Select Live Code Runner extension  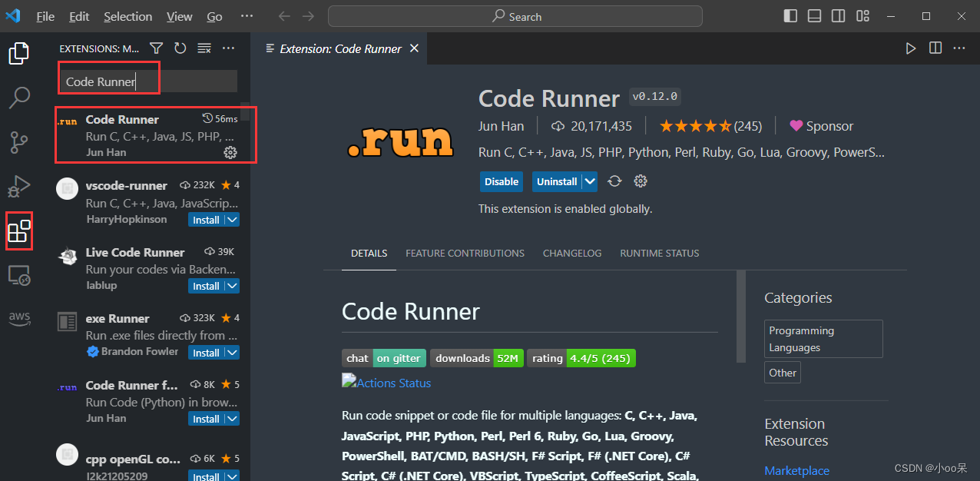[x=147, y=268]
